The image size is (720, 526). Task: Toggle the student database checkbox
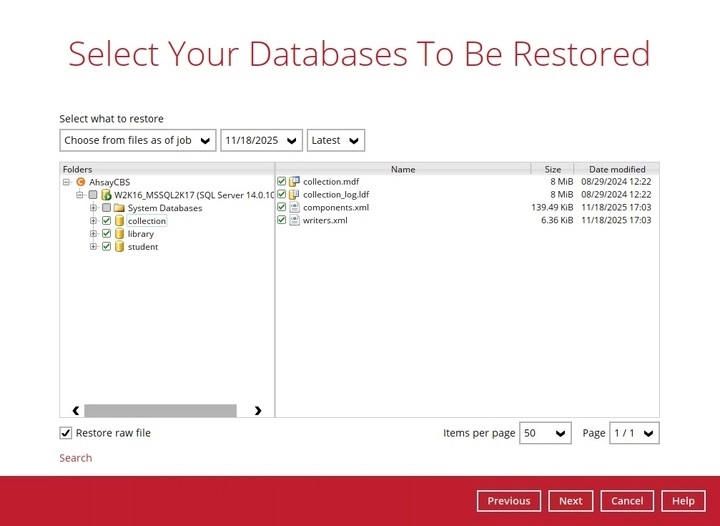[107, 246]
